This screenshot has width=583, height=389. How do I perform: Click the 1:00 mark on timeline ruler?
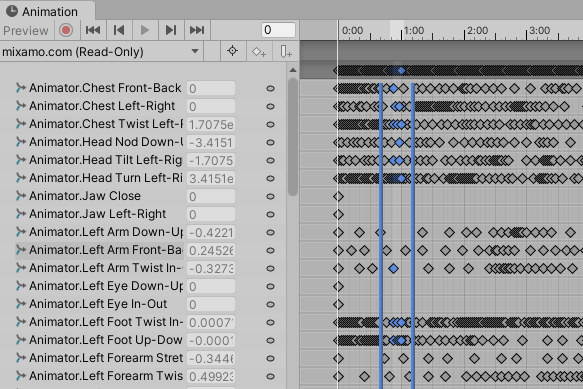point(414,30)
